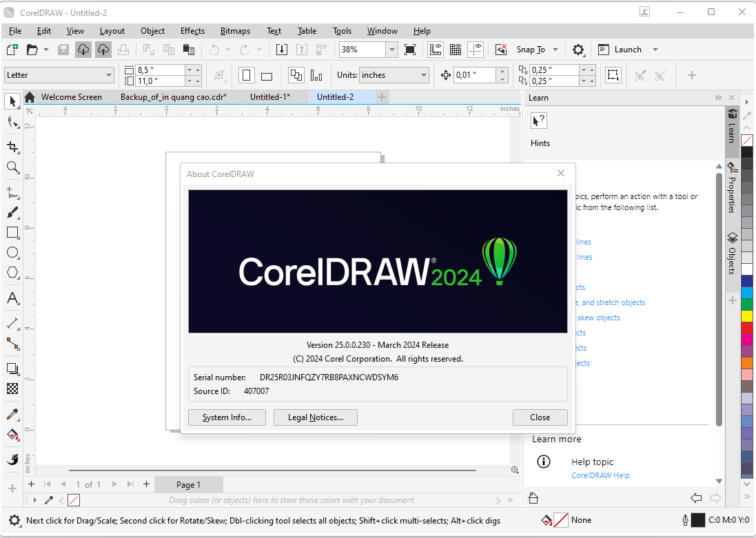Open the Options gear in toolbar
The image size is (756, 538).
pos(578,49)
